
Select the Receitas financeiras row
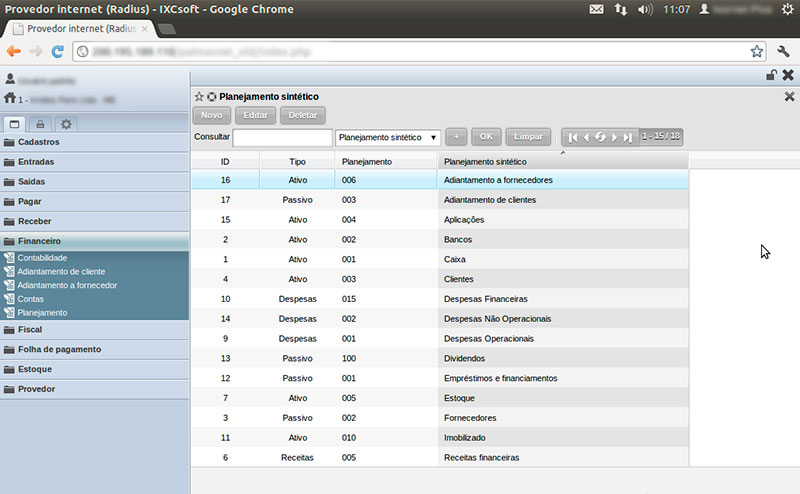point(440,457)
